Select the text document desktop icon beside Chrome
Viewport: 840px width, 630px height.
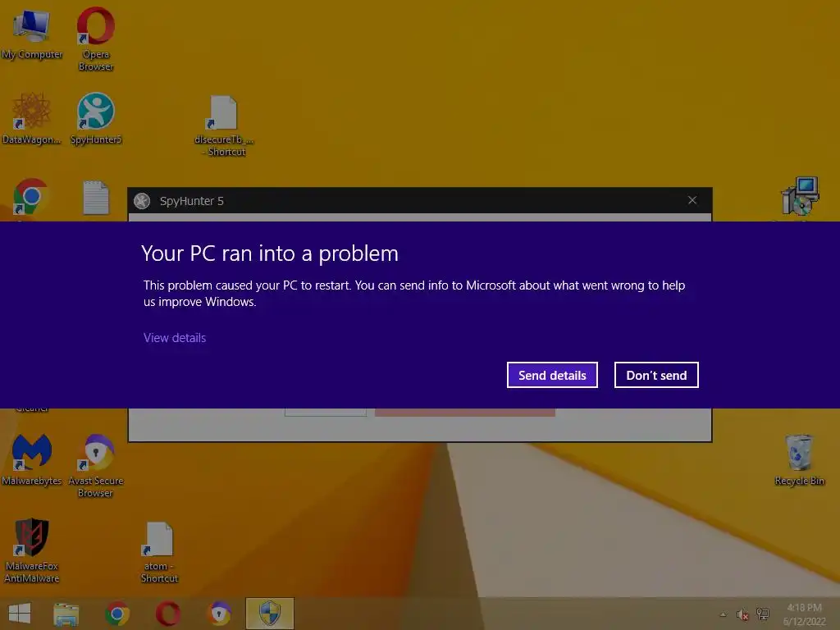96,199
